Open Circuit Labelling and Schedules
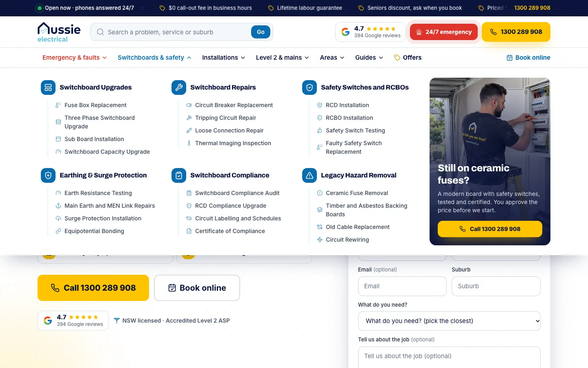Image resolution: width=588 pixels, height=368 pixels. pyautogui.click(x=238, y=218)
